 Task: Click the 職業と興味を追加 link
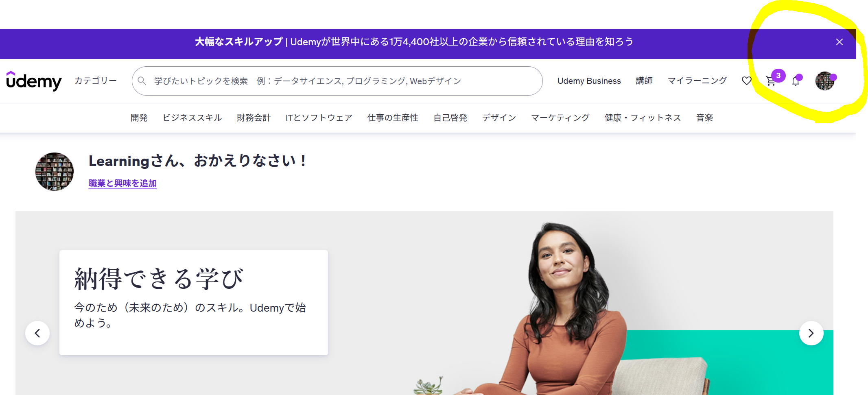click(x=122, y=183)
